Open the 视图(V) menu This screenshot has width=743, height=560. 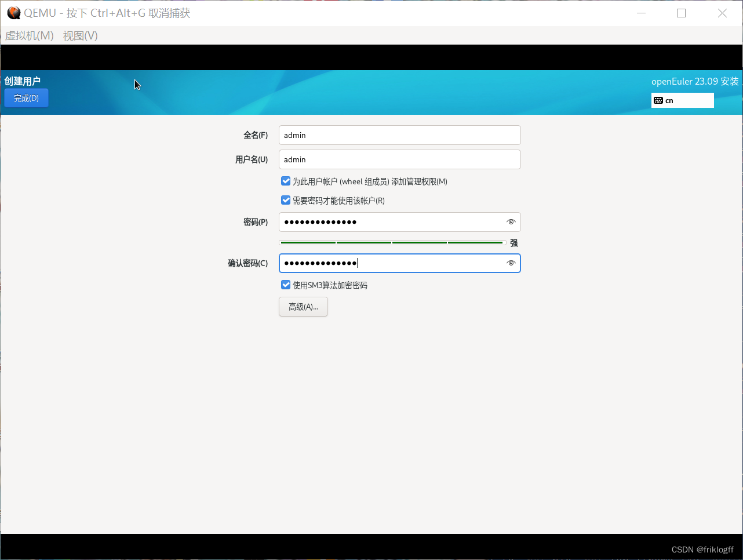81,36
